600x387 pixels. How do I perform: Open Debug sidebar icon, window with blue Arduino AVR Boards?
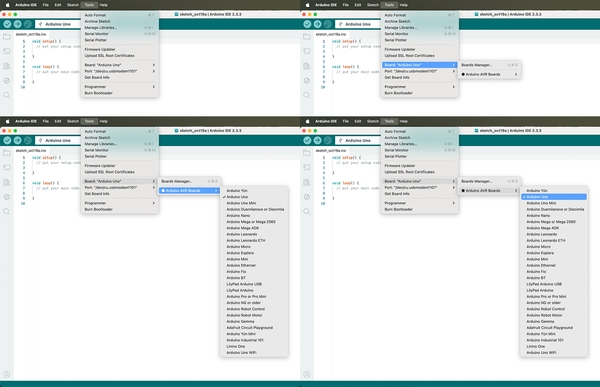[x=7, y=197]
